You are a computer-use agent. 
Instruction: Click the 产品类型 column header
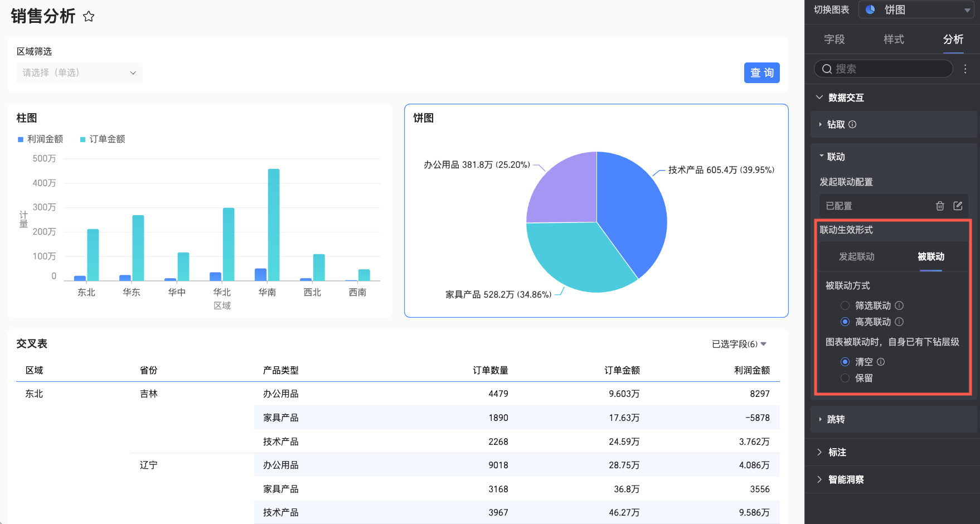coord(281,370)
